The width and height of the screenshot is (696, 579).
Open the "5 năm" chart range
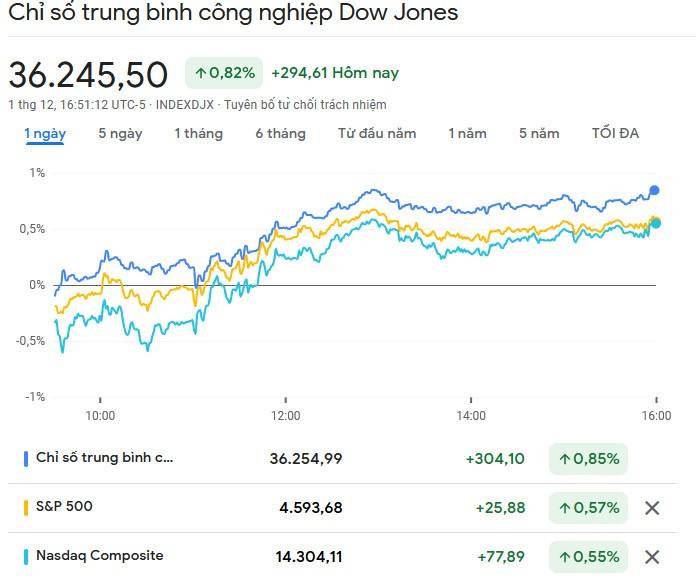[539, 134]
